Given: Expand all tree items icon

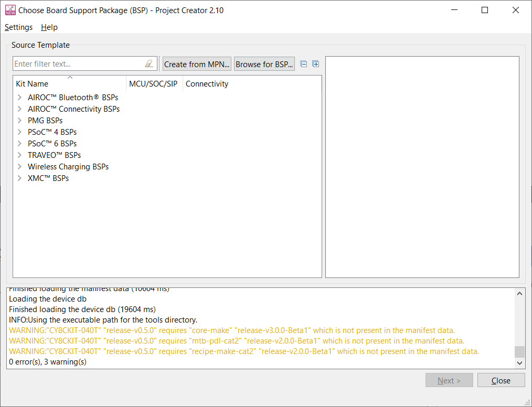Looking at the screenshot, I should click(x=315, y=64).
